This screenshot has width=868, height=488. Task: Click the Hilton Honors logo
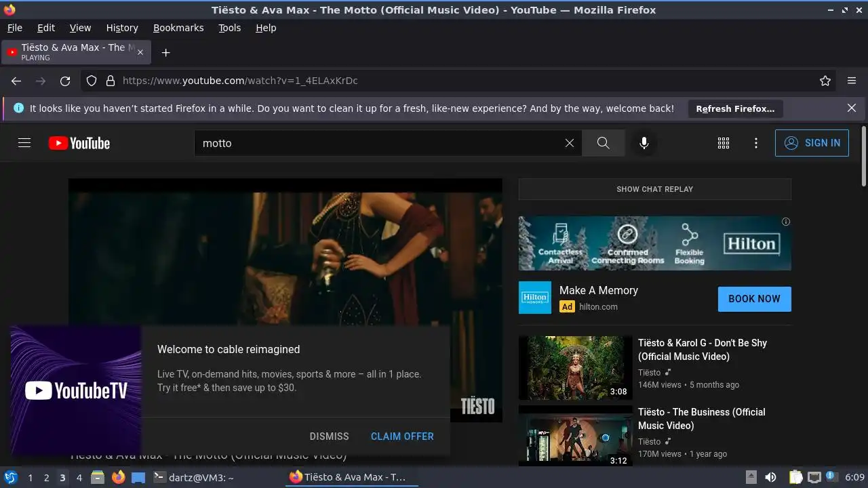tap(535, 298)
